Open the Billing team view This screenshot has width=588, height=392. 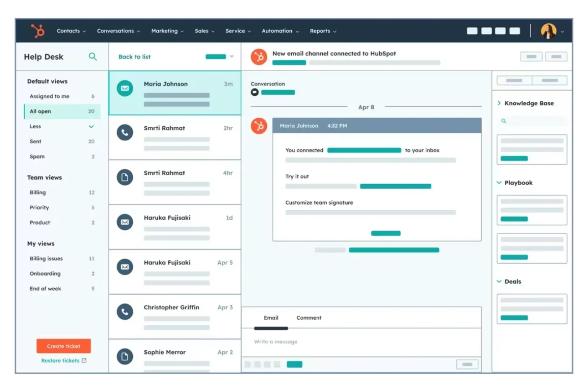[62, 193]
